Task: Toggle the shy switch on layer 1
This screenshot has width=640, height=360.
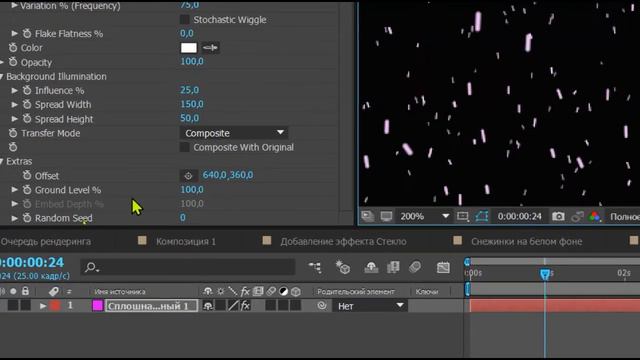Action: (208, 306)
